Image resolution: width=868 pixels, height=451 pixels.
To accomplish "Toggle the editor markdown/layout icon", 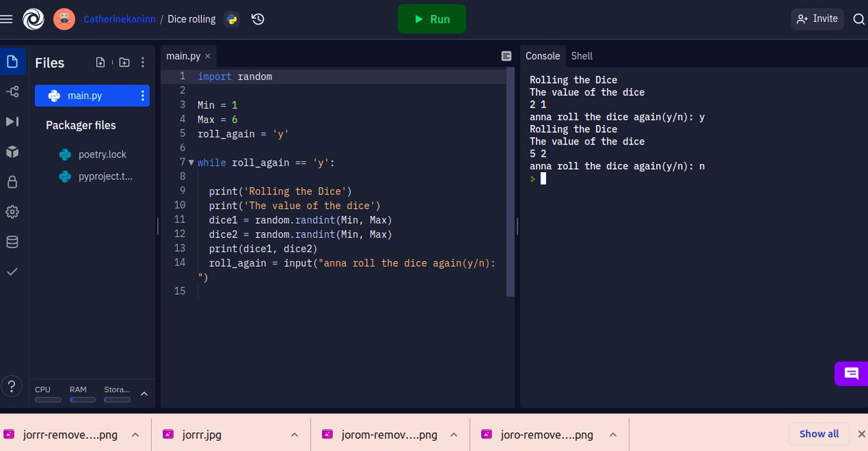I will [x=506, y=56].
